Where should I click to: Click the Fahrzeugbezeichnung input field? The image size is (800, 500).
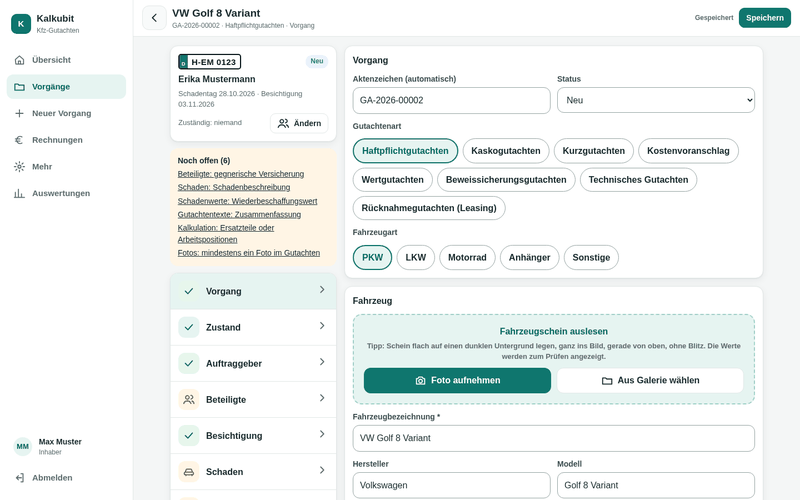554,438
